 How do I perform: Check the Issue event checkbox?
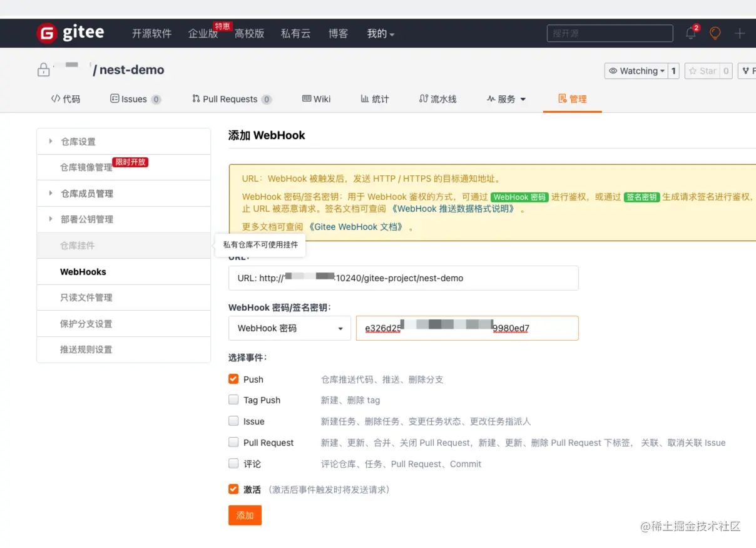pos(233,421)
